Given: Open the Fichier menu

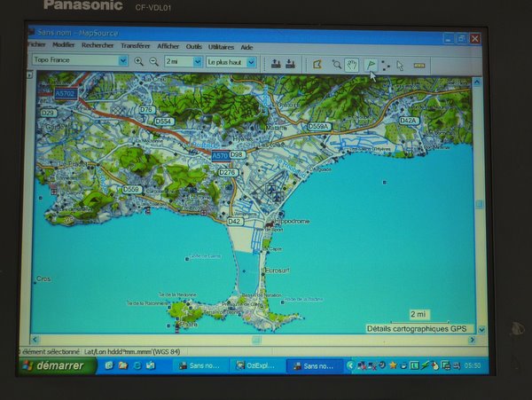Looking at the screenshot, I should 36,44.
